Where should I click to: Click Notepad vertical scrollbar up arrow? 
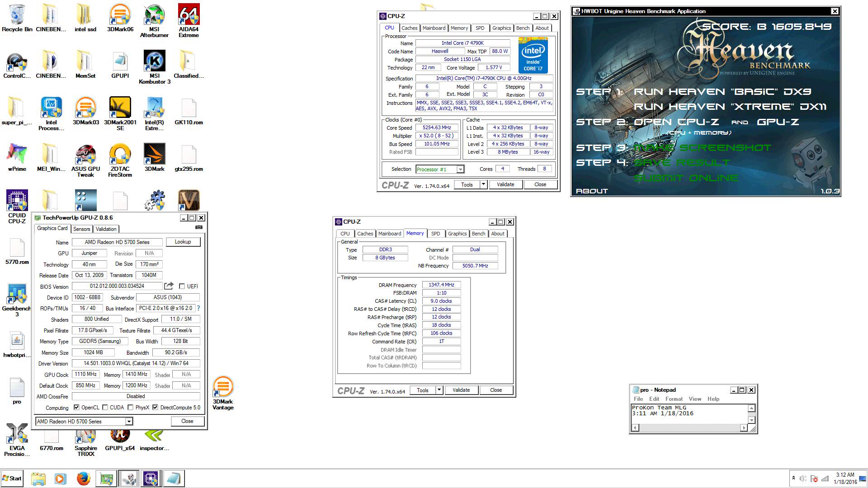(x=751, y=408)
